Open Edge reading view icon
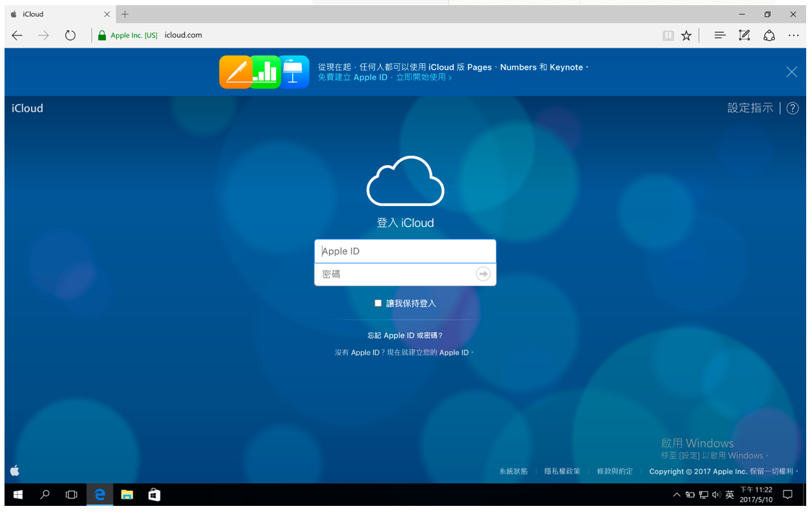Image resolution: width=812 pixels, height=513 pixels. click(668, 36)
